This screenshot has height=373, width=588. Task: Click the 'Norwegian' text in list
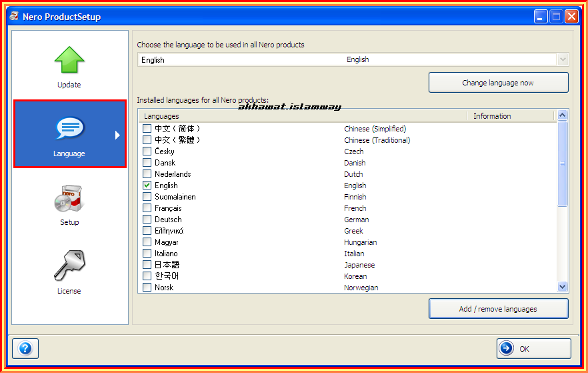[x=361, y=288]
